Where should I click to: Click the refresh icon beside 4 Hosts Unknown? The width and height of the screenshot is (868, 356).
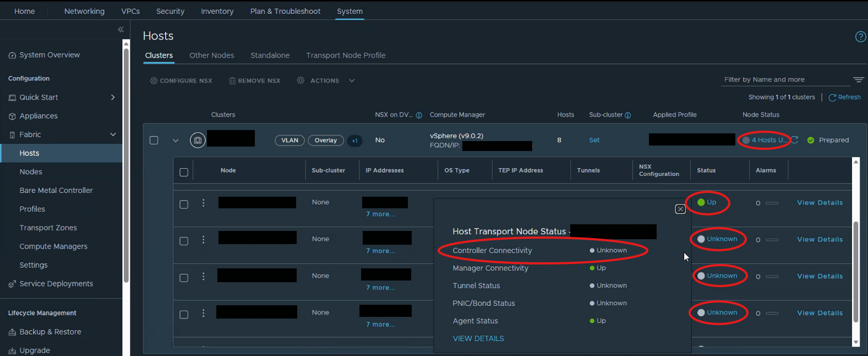[794, 140]
